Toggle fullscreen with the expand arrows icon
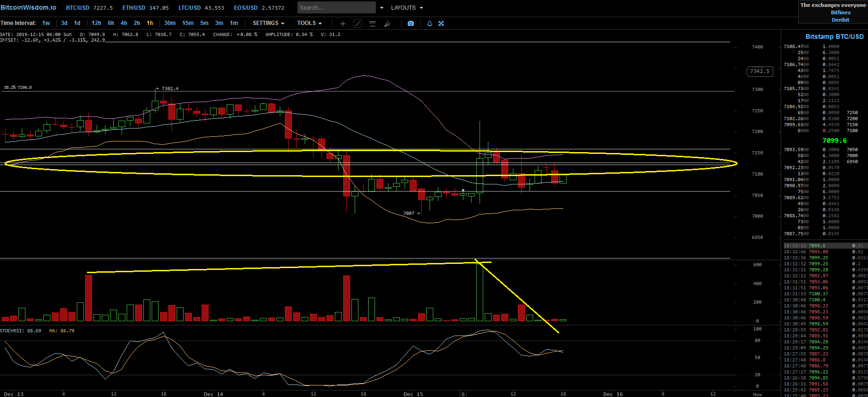This screenshot has height=397, width=868. [x=441, y=24]
